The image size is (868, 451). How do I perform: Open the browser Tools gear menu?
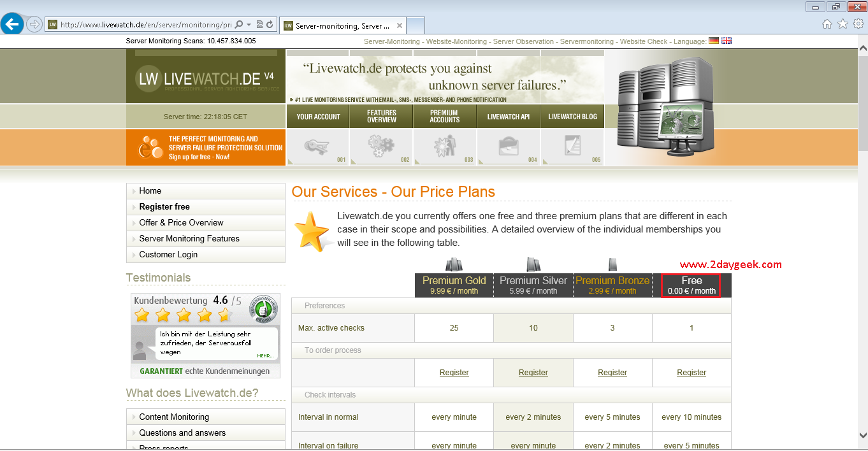tap(858, 24)
